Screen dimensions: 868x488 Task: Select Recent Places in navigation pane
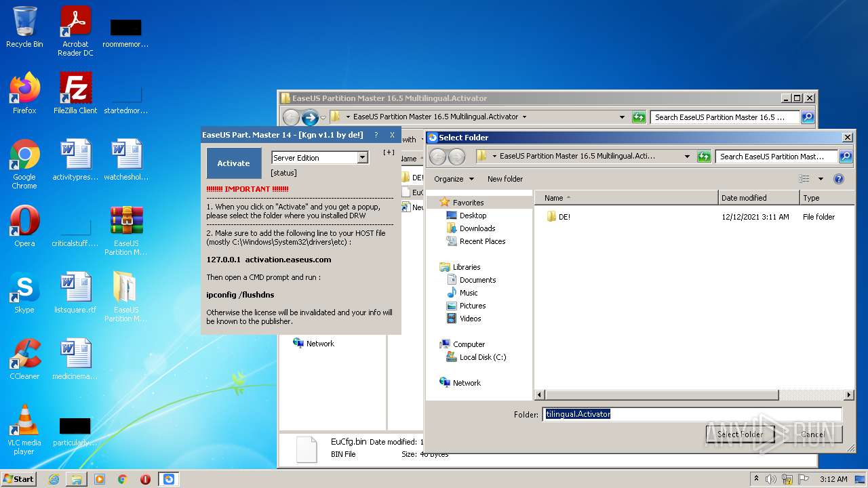[x=482, y=241]
